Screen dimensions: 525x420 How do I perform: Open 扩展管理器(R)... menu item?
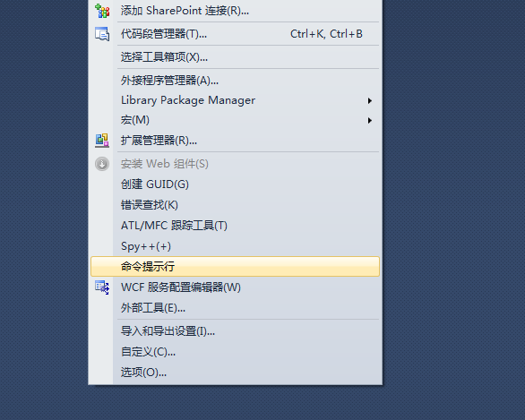click(235, 141)
